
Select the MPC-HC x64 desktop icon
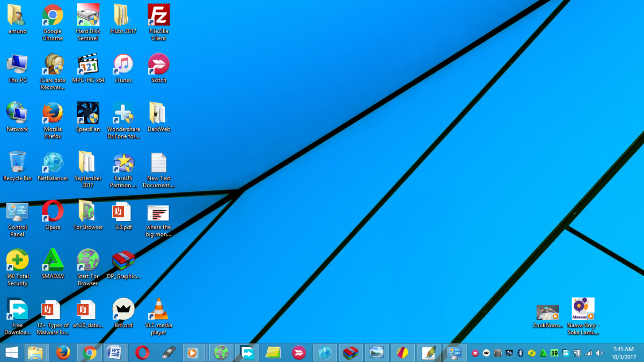pos(88,65)
